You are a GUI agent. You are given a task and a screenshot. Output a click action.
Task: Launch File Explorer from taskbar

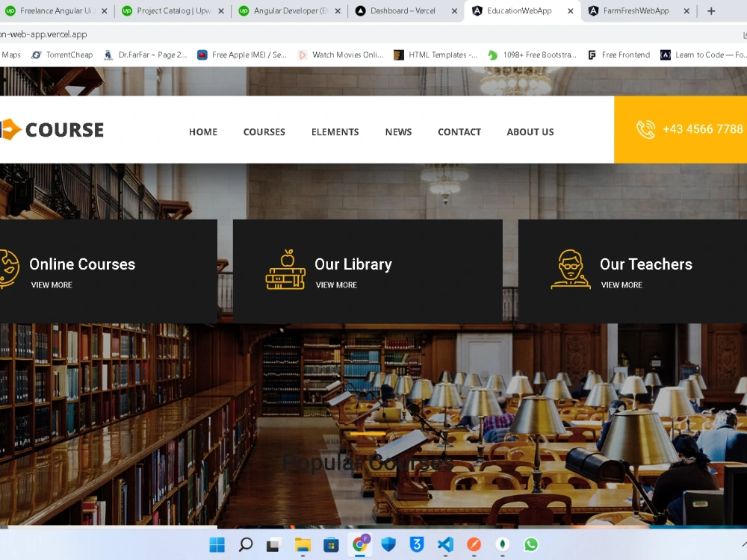pos(303,544)
